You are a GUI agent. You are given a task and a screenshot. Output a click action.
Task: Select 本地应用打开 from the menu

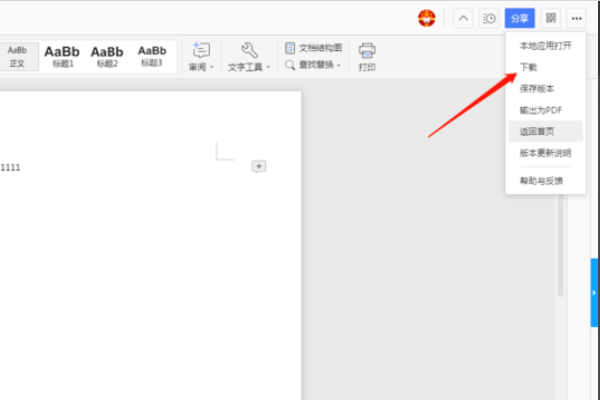coord(545,46)
